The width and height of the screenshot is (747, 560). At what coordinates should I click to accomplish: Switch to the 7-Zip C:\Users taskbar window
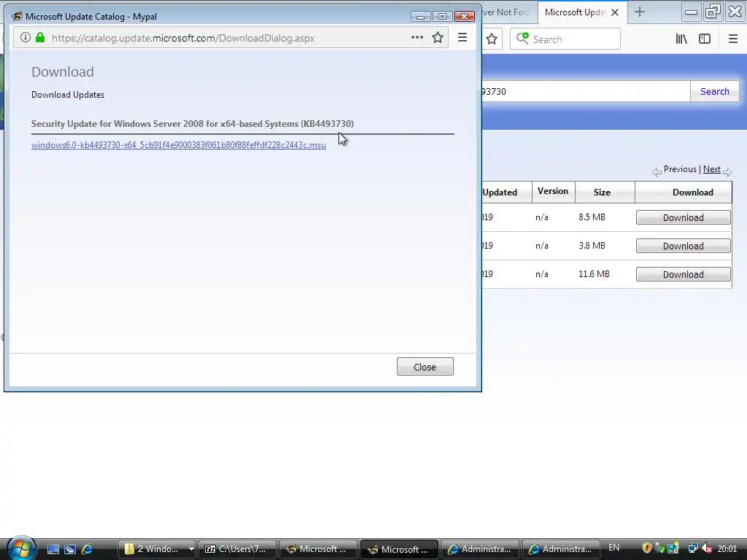pos(237,549)
